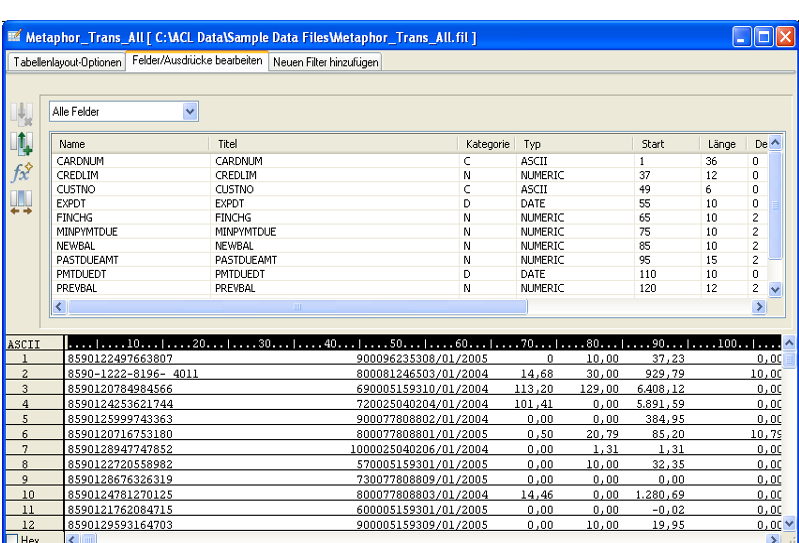Screen dimensions: 799x543
Task: Switch to the Tabellenlayout-Optionen tab
Action: 68,62
